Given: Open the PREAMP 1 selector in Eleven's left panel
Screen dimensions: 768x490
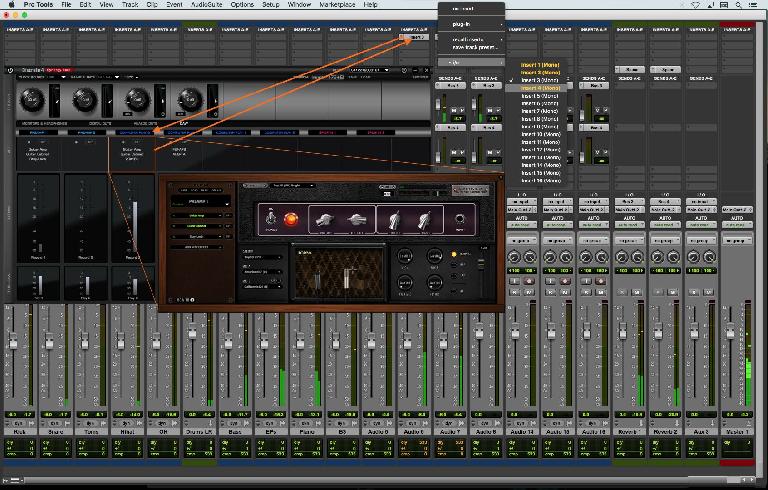Looking at the screenshot, I should pyautogui.click(x=200, y=202).
